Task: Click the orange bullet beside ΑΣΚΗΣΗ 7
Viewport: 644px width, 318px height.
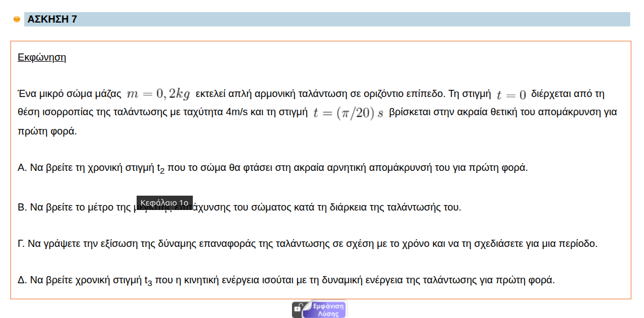Action: [x=17, y=19]
